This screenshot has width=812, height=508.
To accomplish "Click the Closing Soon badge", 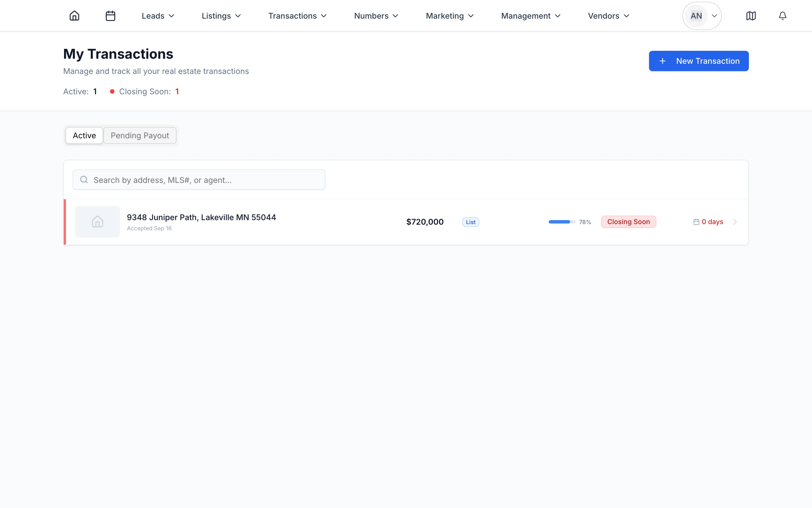I will click(x=628, y=222).
